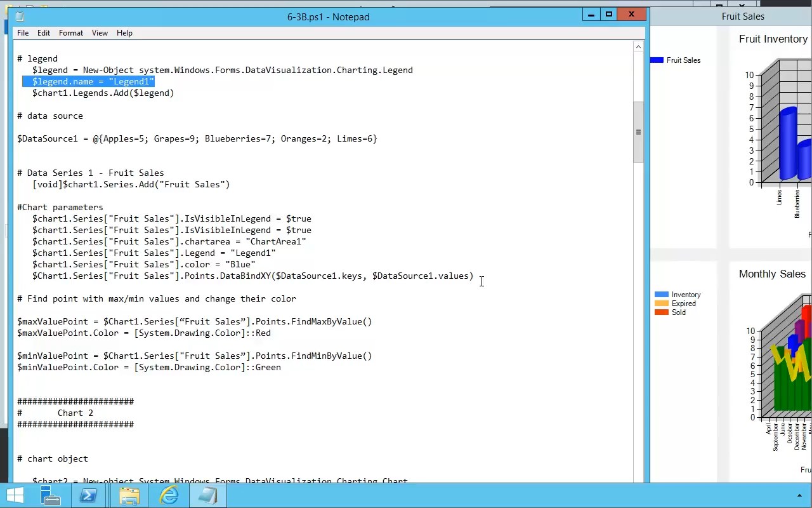The height and width of the screenshot is (508, 812).
Task: Click the Notepad vertical scrollbar thumb
Action: point(639,132)
